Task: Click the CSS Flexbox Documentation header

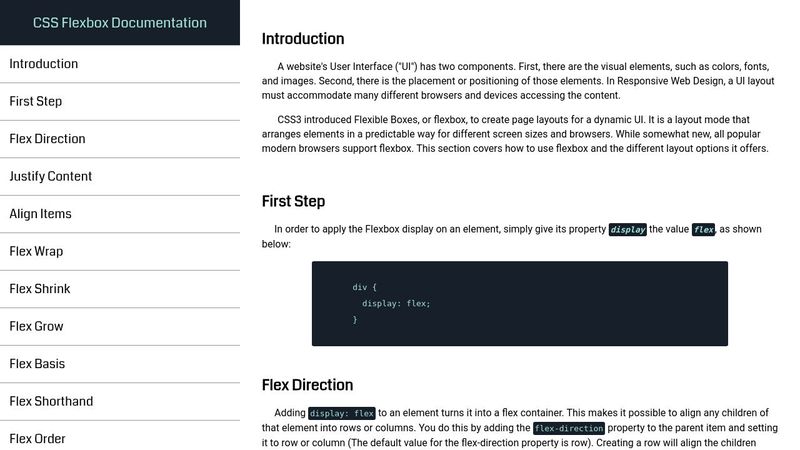Action: pos(120,22)
